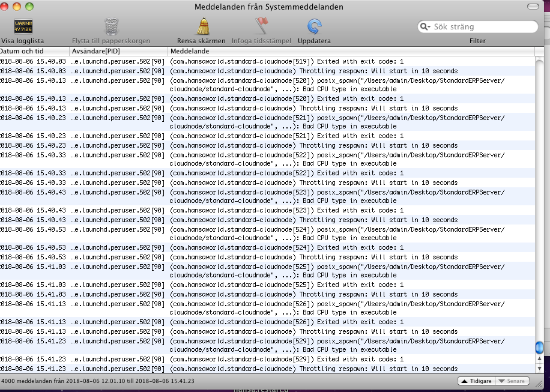Select cloudnode[520] posix_spawn Bad CPU type row
This screenshot has width=550, height=392.
[267, 85]
